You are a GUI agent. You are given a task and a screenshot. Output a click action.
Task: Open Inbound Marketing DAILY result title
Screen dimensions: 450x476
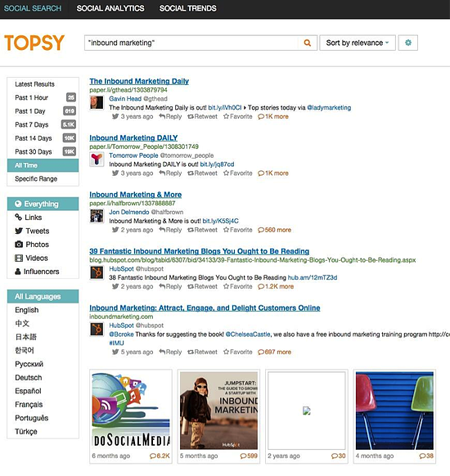pos(133,138)
